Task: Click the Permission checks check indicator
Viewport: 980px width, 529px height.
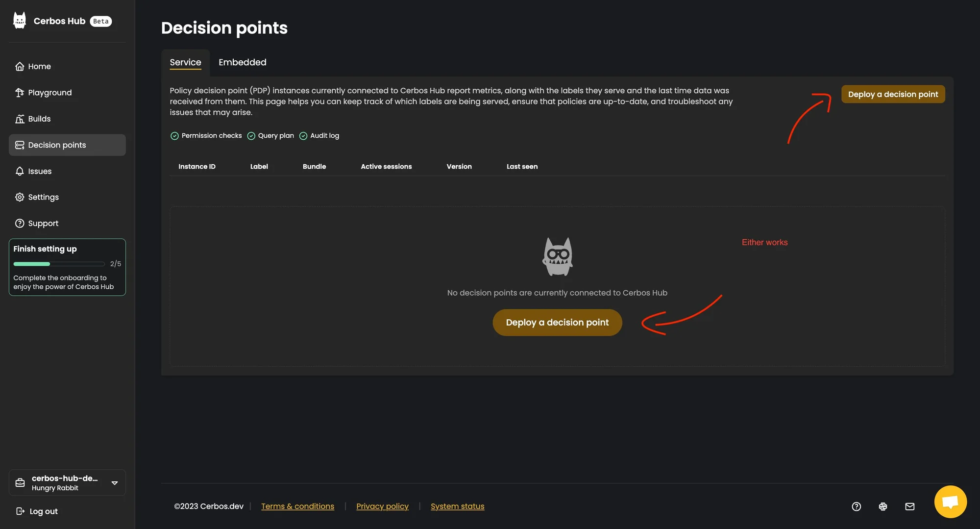Action: [x=174, y=136]
